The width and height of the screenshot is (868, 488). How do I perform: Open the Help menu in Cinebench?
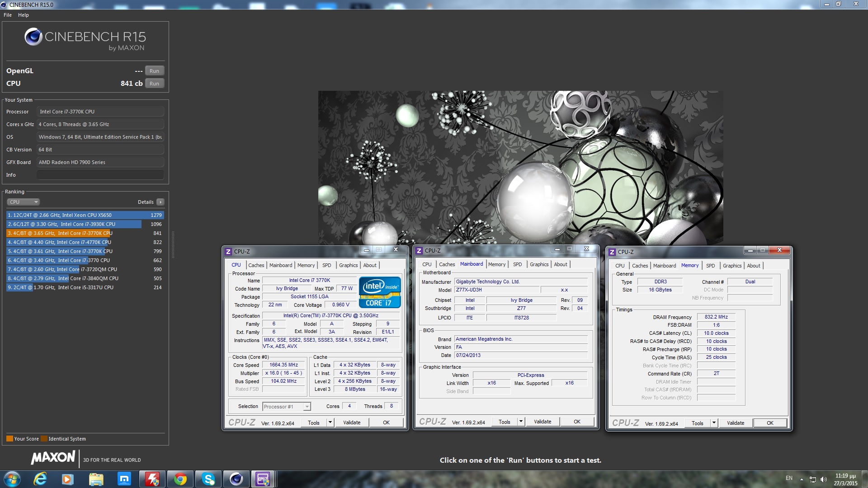tap(24, 15)
